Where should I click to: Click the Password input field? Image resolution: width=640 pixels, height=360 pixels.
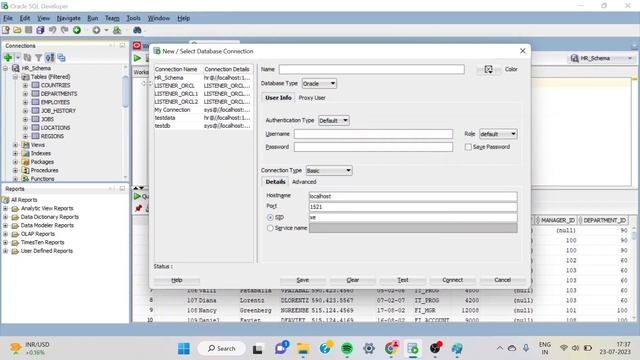[373, 147]
